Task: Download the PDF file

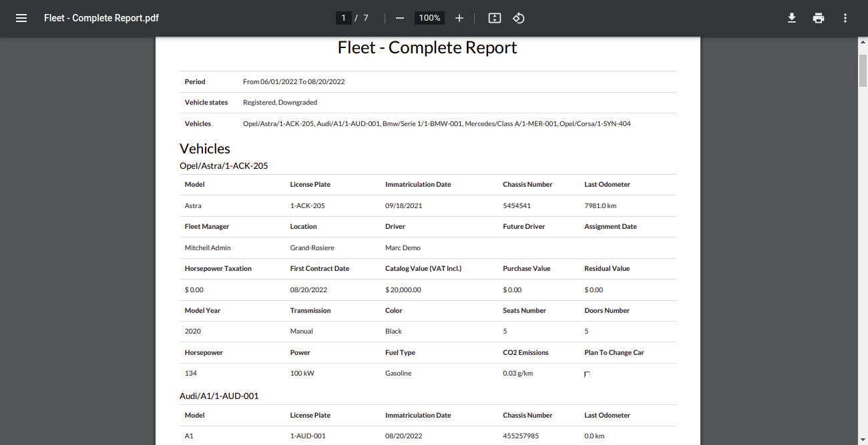Action: (792, 18)
